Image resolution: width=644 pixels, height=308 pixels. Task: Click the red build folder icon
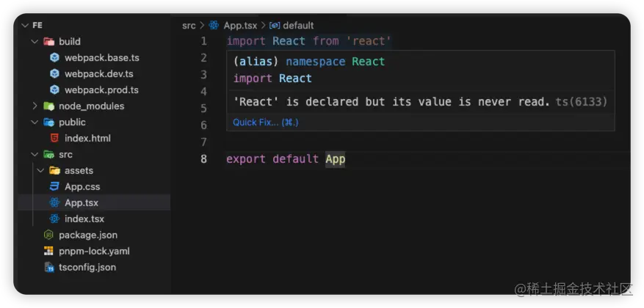tap(49, 41)
